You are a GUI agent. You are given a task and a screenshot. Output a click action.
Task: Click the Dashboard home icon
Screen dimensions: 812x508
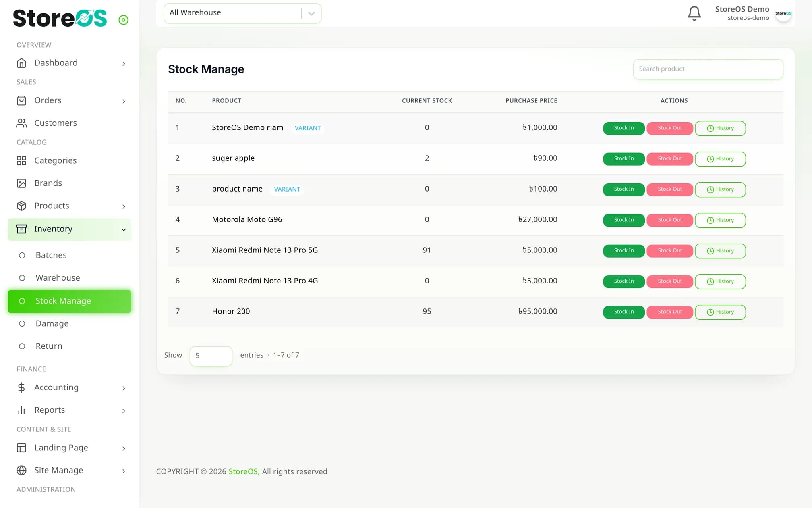[21, 63]
